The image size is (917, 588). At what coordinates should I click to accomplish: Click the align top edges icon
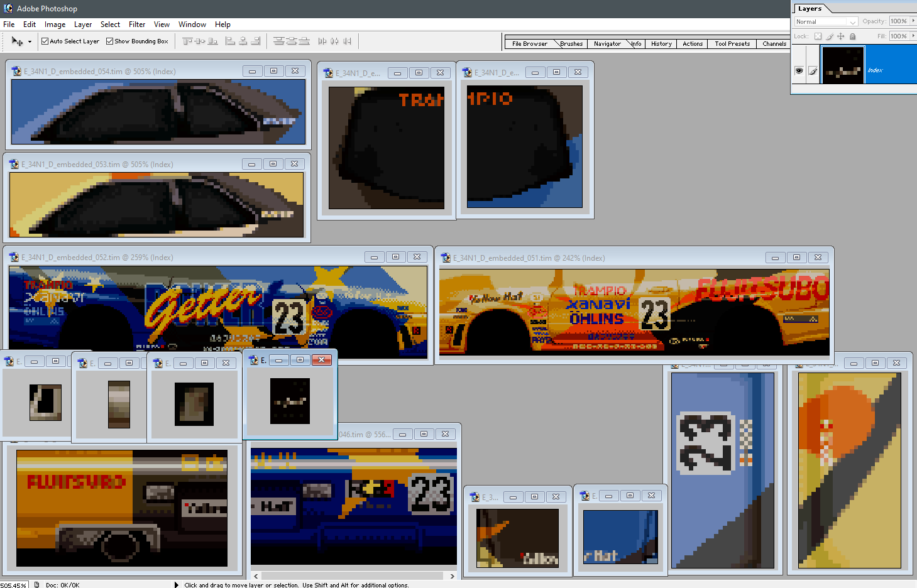[186, 41]
